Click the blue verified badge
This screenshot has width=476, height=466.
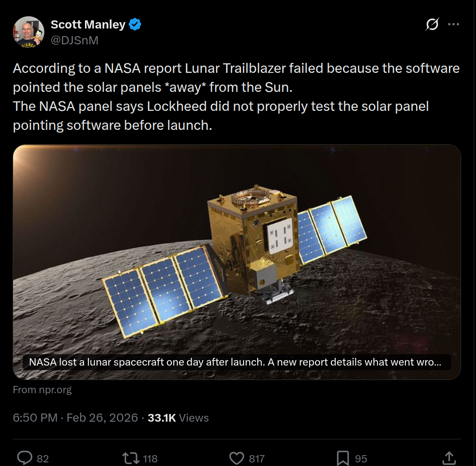click(x=135, y=24)
